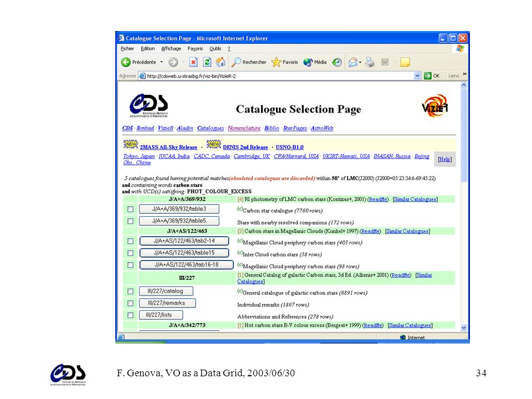
Task: Click the CDS logo on the web page
Action: (149, 105)
